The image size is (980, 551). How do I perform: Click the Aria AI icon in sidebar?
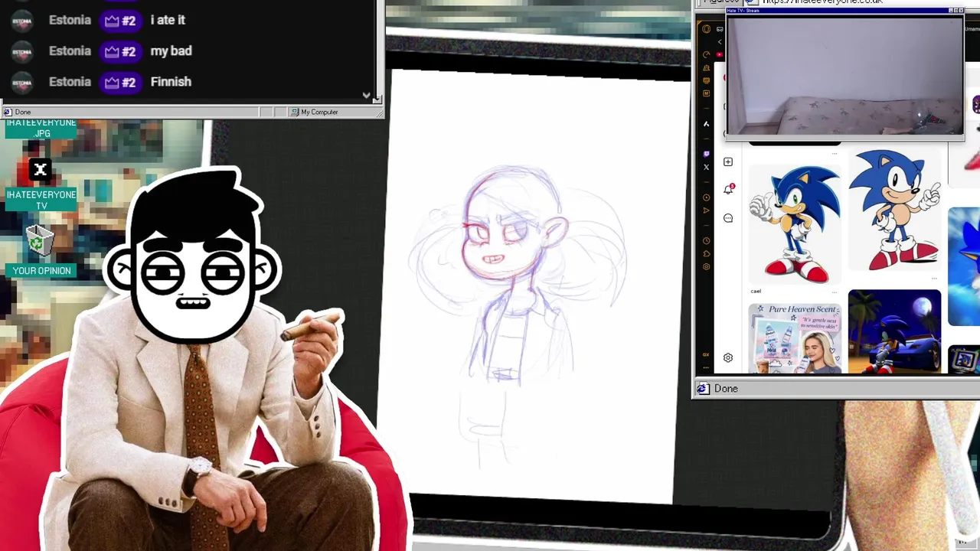coord(706,124)
